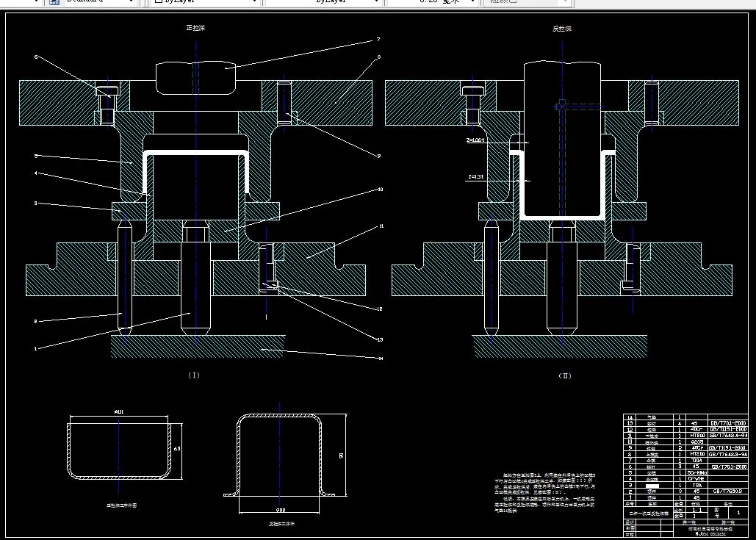
Task: Click the grip marker on right punch
Action: click(x=561, y=106)
